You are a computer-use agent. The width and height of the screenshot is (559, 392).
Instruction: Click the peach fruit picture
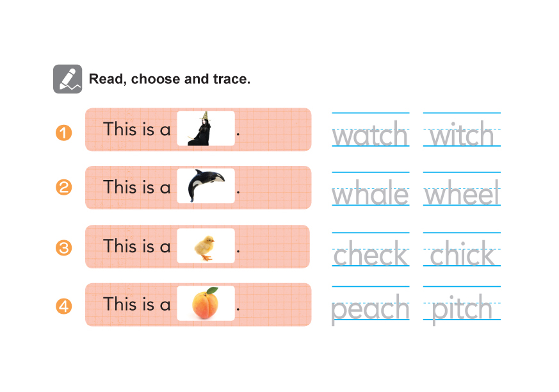pos(206,304)
